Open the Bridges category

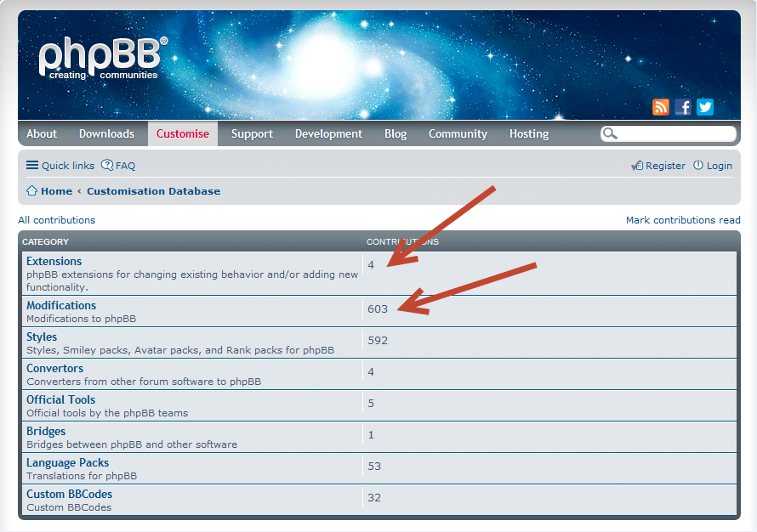pyautogui.click(x=46, y=431)
